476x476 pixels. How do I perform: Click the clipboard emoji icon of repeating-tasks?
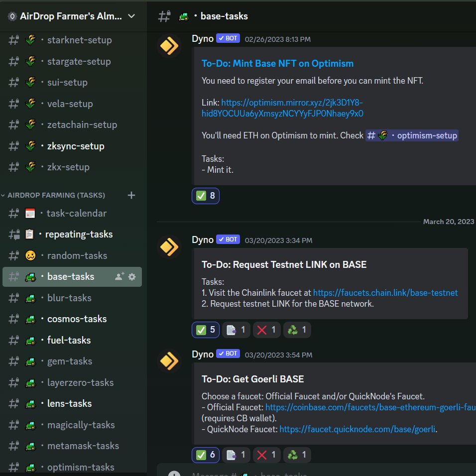(29, 235)
